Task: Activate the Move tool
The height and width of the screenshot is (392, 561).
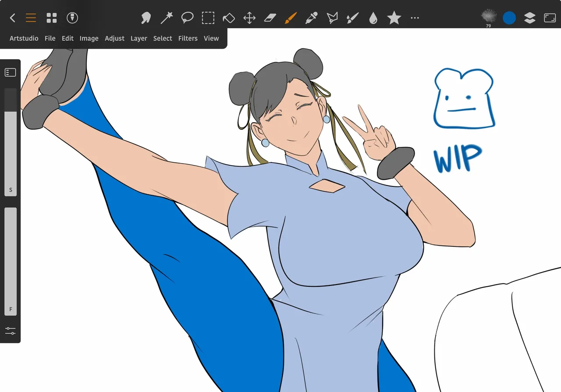Action: [249, 18]
